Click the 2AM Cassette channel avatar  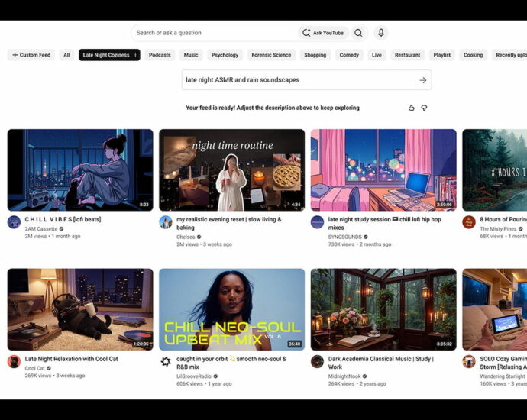click(14, 222)
